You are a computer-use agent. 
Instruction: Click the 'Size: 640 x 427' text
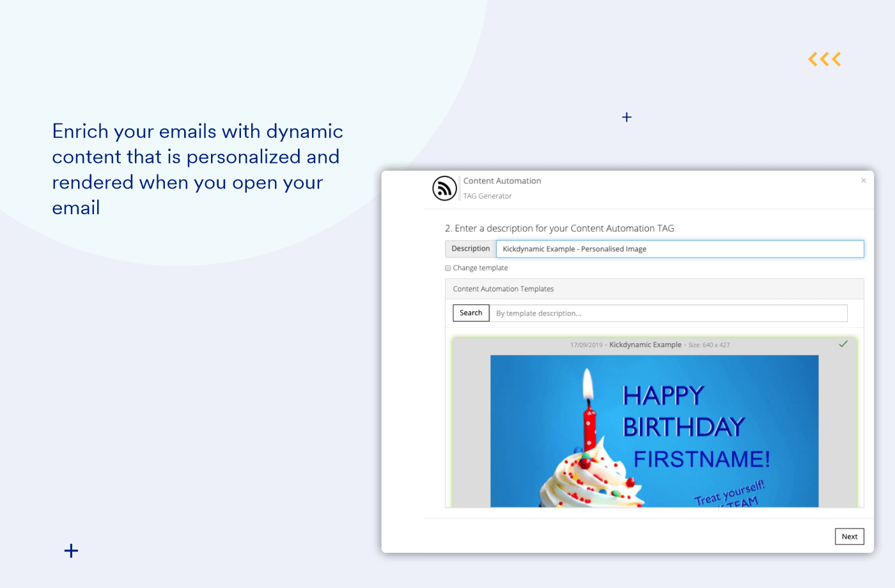point(709,345)
